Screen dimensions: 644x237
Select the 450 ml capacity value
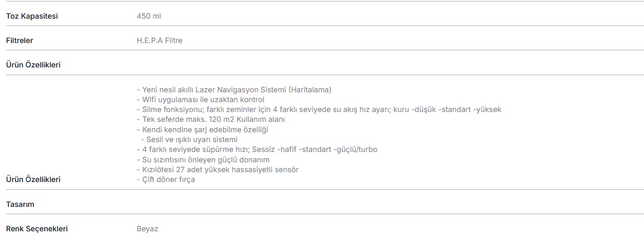(x=149, y=16)
